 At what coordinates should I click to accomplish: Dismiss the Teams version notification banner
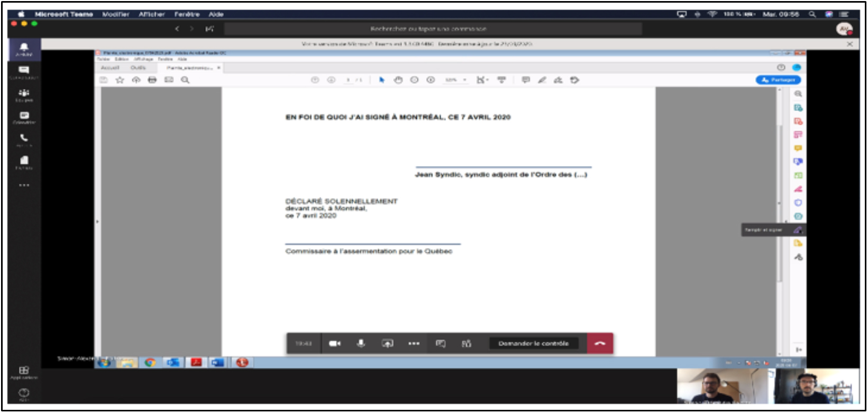(849, 44)
